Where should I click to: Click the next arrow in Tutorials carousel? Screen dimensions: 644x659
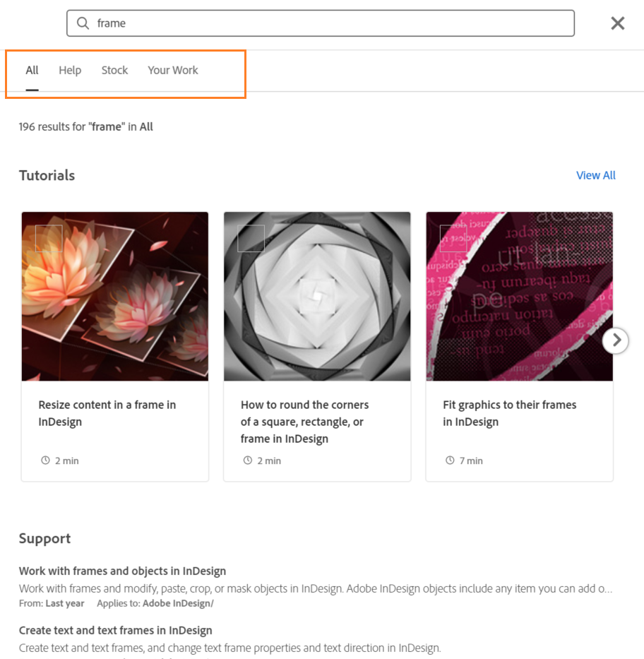coord(616,340)
